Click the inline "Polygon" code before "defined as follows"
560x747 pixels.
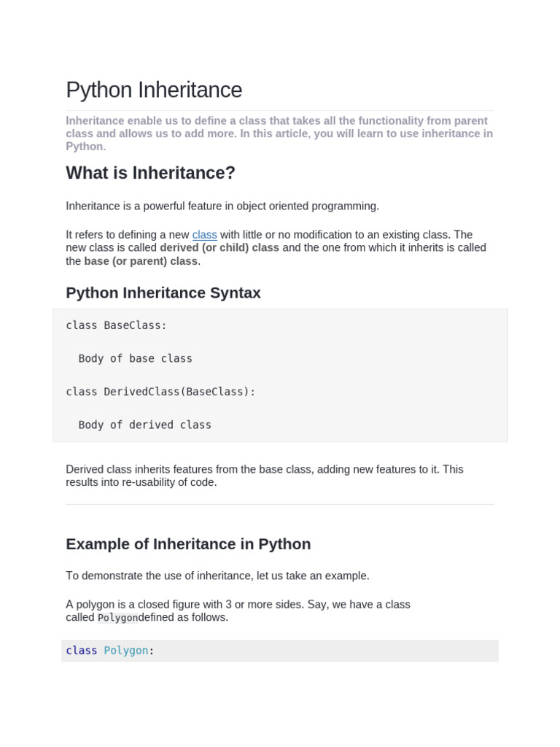pos(117,618)
